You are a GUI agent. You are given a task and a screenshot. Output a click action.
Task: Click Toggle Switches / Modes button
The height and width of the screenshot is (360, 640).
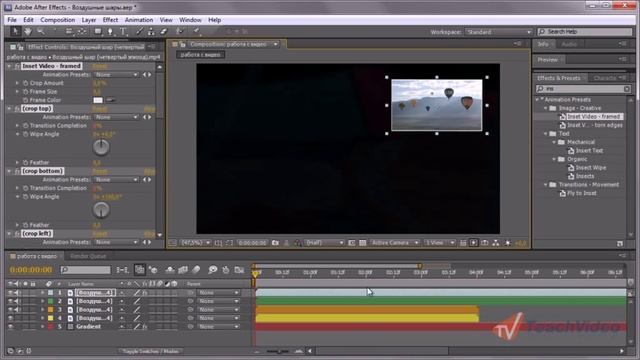point(151,351)
